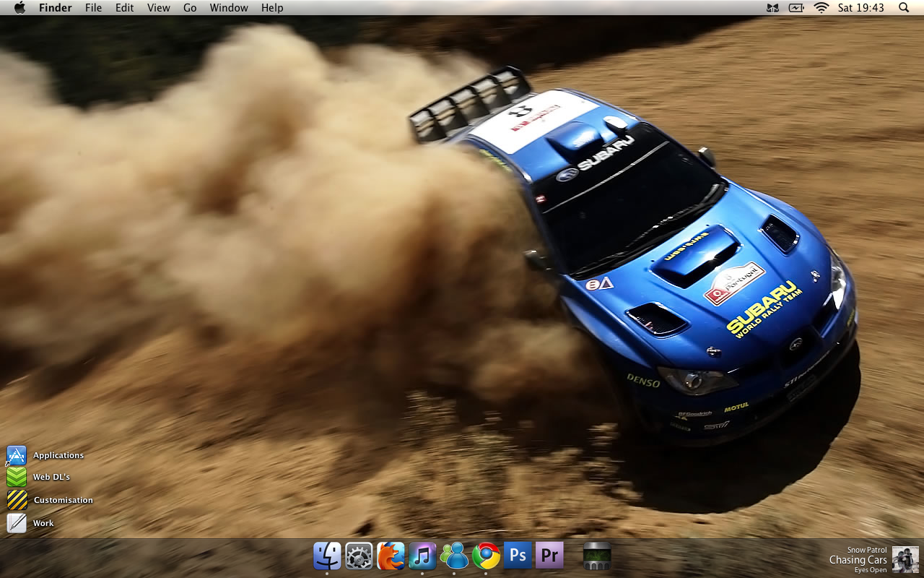This screenshot has height=578, width=924.
Task: Click the Sat 19:43 clock
Action: 861,8
